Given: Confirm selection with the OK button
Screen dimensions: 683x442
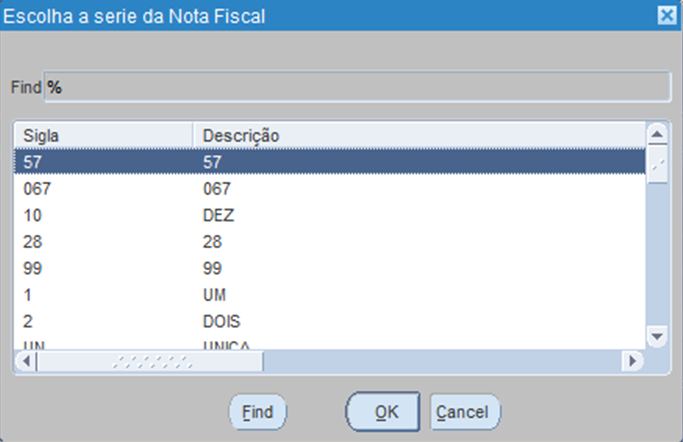Looking at the screenshot, I should [x=383, y=412].
